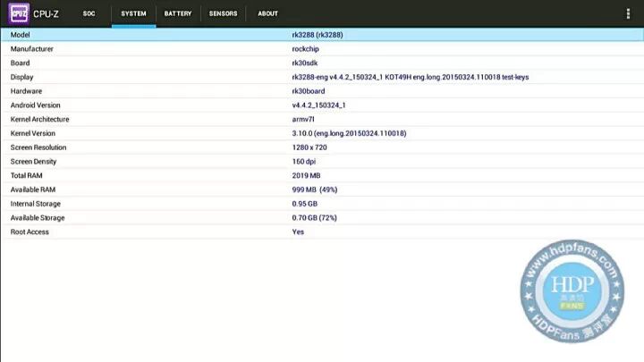Select the Kernel Architecture label
The width and height of the screenshot is (644, 362).
[40, 119]
